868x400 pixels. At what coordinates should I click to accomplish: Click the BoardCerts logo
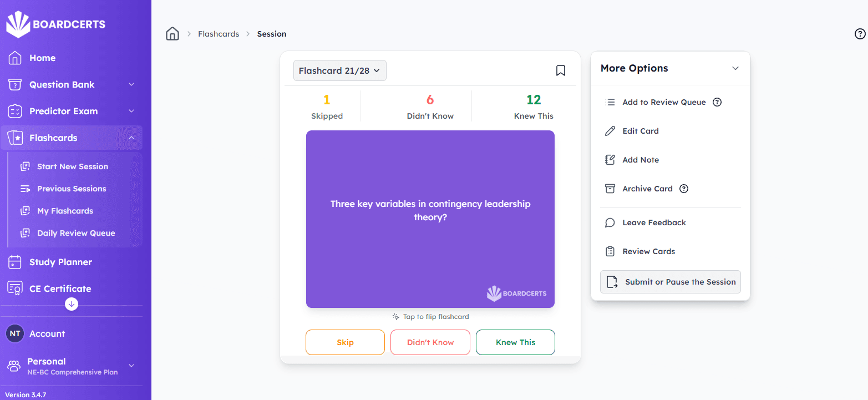(55, 24)
